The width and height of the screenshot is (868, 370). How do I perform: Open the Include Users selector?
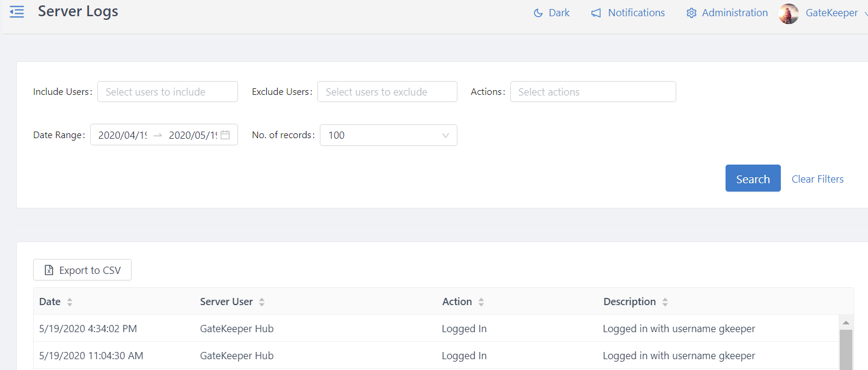168,92
